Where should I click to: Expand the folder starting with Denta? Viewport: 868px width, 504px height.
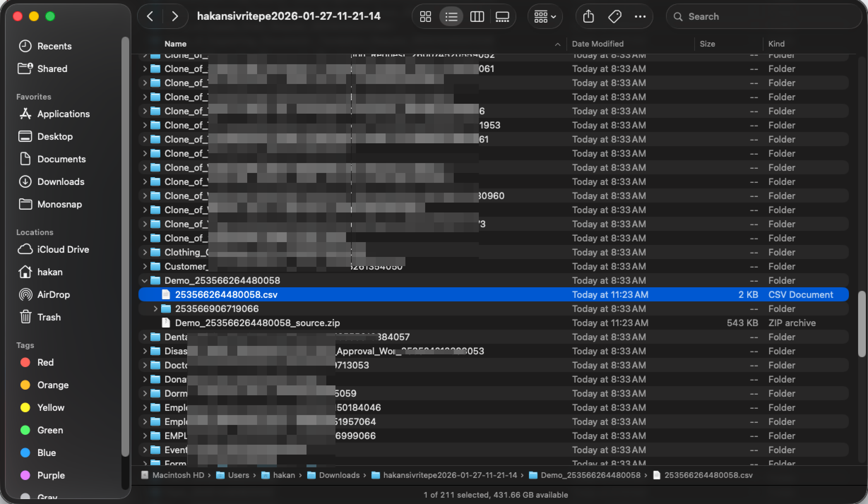tap(144, 337)
